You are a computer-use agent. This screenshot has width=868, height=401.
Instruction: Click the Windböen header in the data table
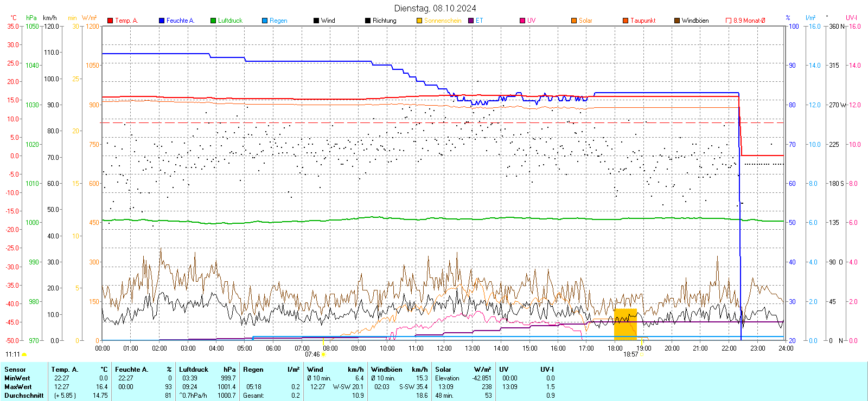[387, 370]
